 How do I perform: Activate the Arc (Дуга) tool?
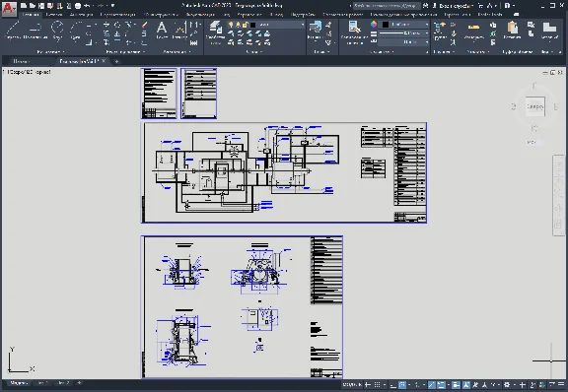pyautogui.click(x=75, y=31)
